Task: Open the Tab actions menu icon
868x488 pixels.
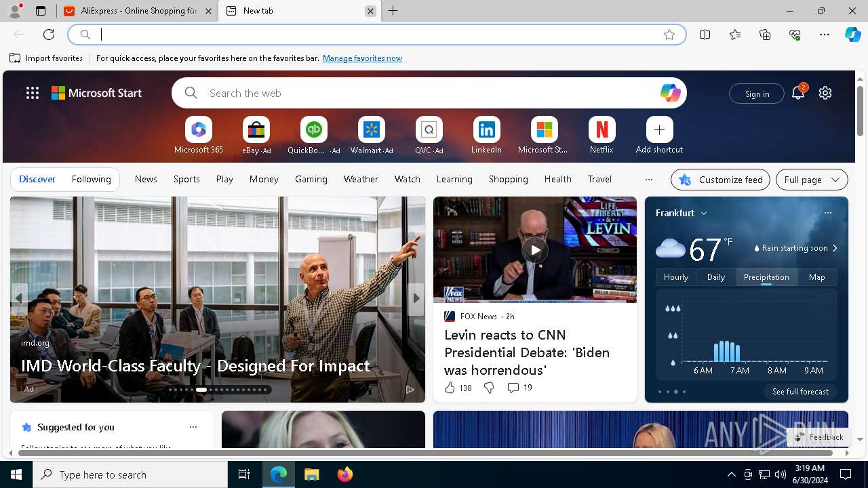Action: (x=41, y=11)
